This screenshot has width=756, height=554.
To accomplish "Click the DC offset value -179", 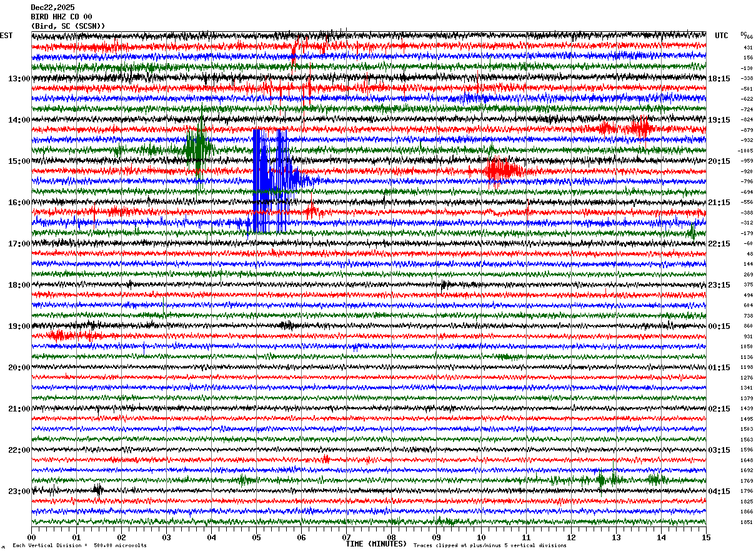I will point(747,233).
